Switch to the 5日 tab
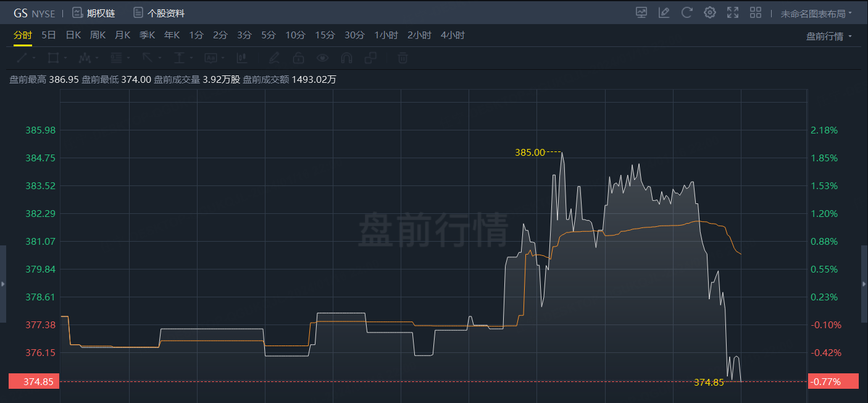This screenshot has height=403, width=868. click(x=49, y=35)
